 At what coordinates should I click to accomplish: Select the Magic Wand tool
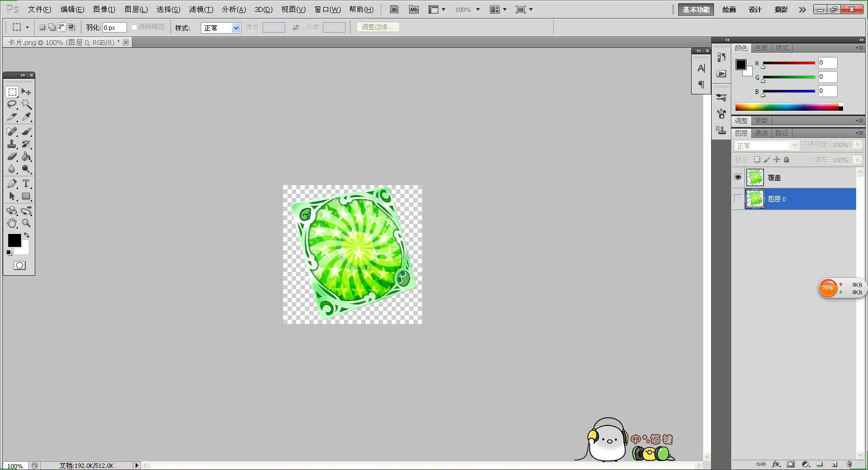26,104
